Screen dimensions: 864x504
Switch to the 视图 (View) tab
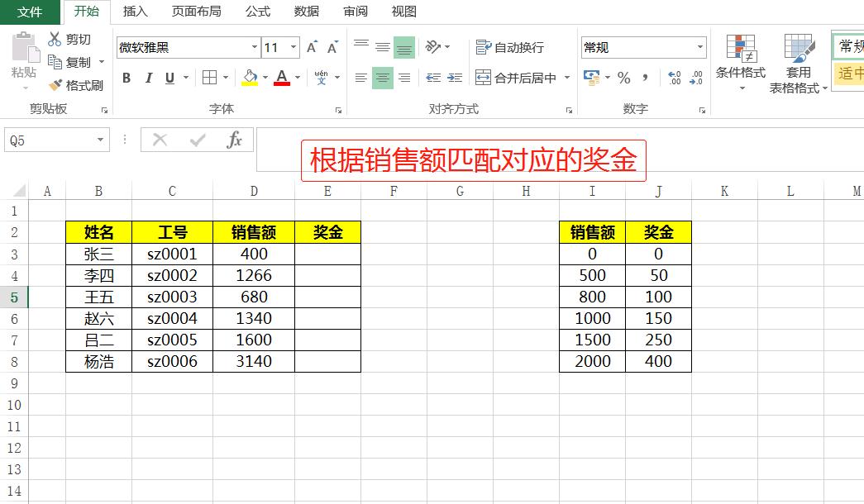404,12
